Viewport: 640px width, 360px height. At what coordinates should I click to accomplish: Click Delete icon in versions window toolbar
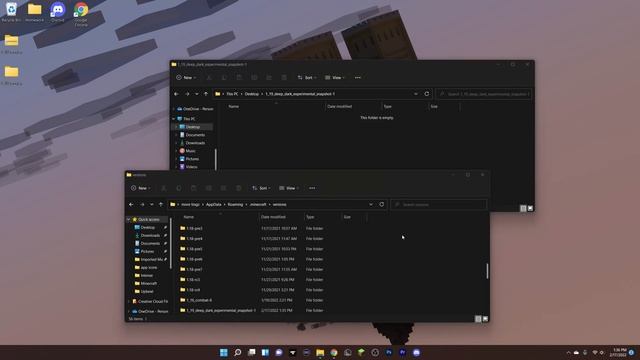click(239, 188)
